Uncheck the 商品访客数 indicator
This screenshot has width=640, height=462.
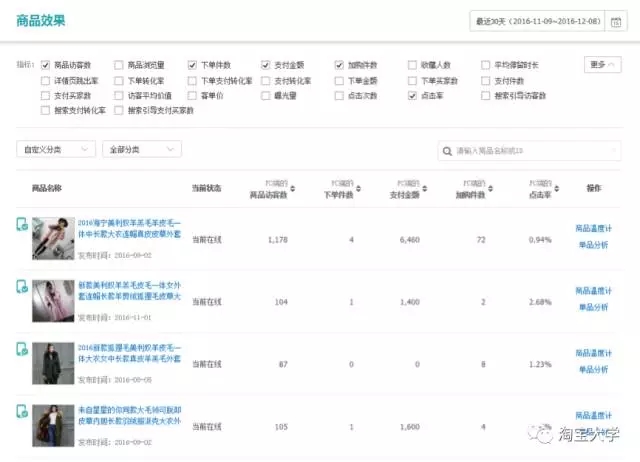45,65
